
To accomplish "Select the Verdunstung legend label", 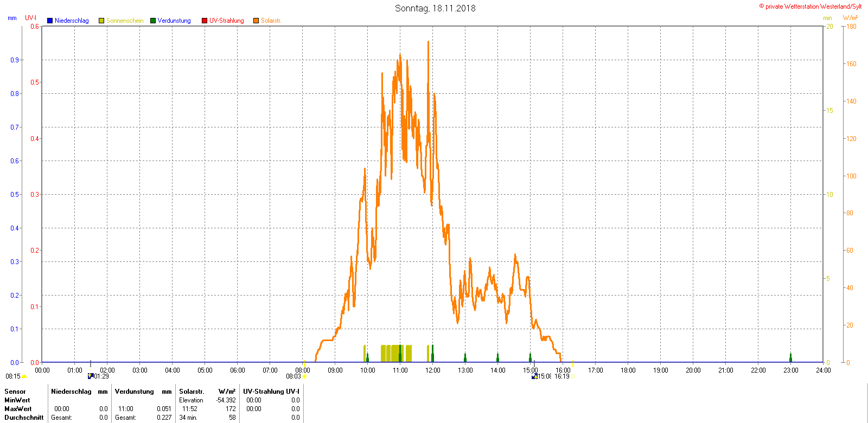I will pos(174,21).
